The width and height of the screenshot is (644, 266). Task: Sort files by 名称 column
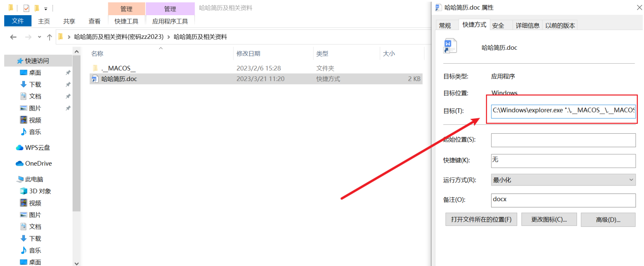pos(97,54)
